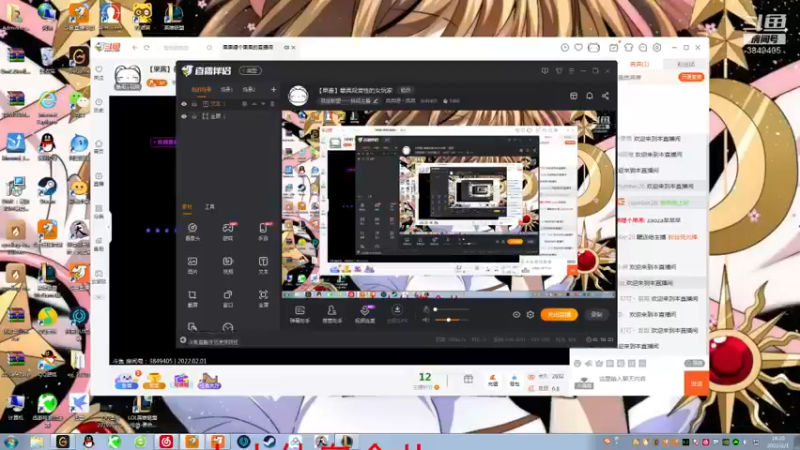Open the 工具 tools tab
This screenshot has width=800, height=450.
210,207
